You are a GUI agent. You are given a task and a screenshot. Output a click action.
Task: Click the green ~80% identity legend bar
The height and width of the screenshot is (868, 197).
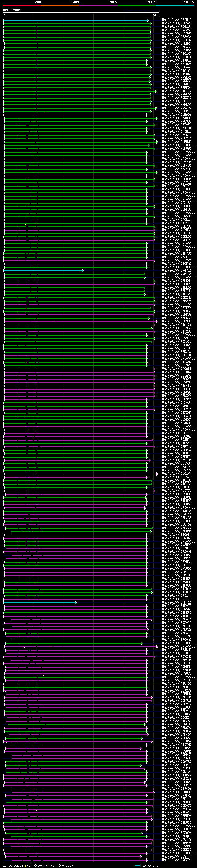137,6
